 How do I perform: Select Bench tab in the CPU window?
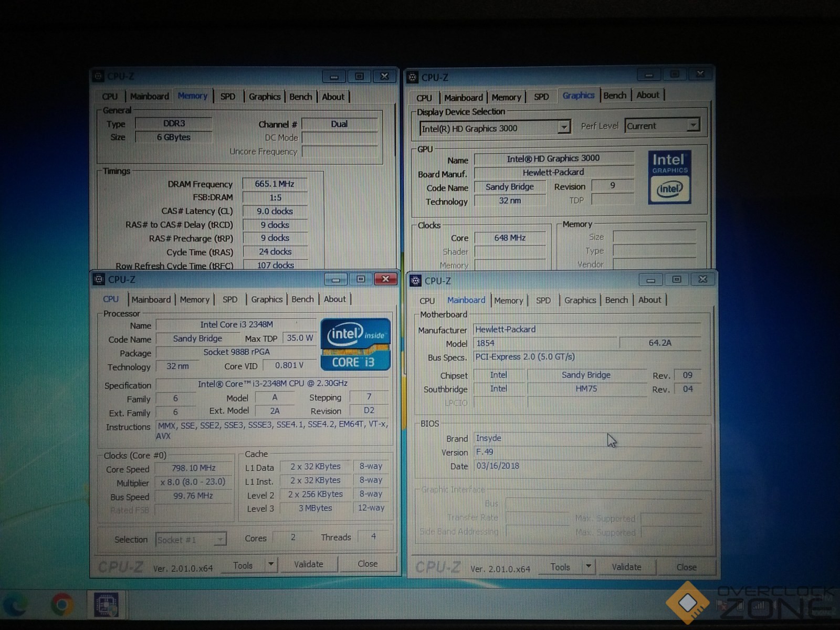(302, 299)
